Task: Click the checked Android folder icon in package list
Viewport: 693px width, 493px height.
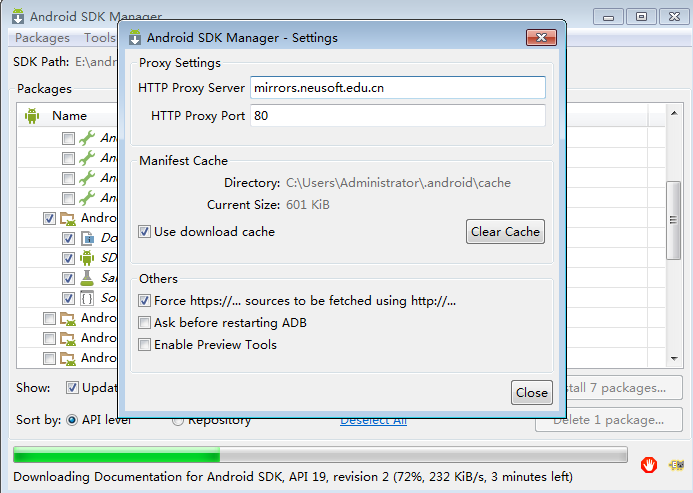Action: [68, 218]
